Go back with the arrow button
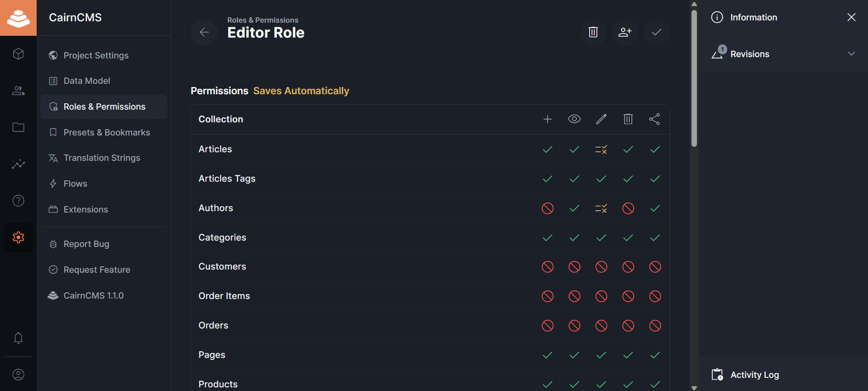 point(204,32)
